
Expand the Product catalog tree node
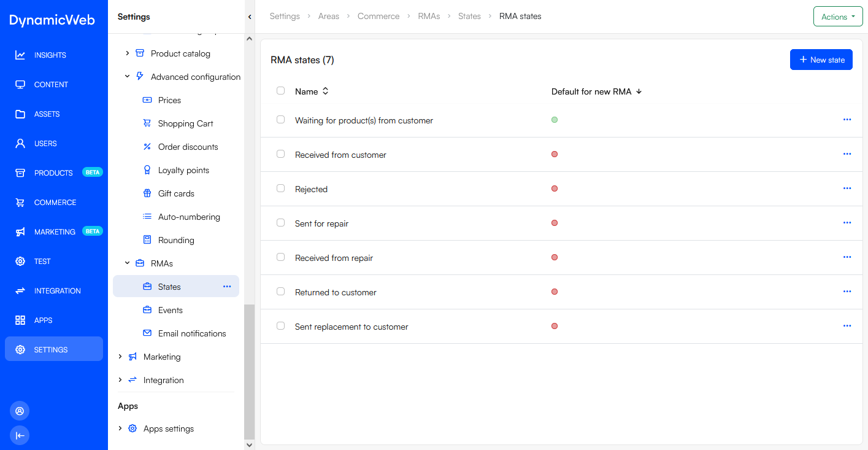[127, 53]
